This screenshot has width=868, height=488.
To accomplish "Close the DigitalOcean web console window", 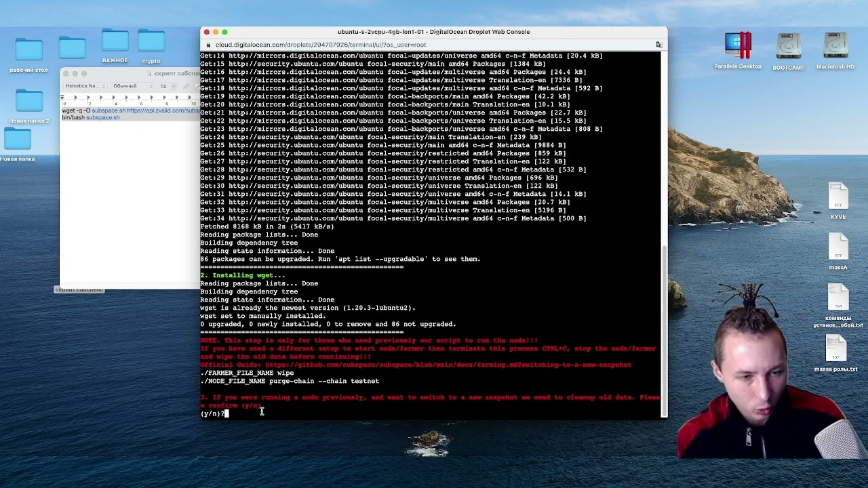I will (207, 32).
